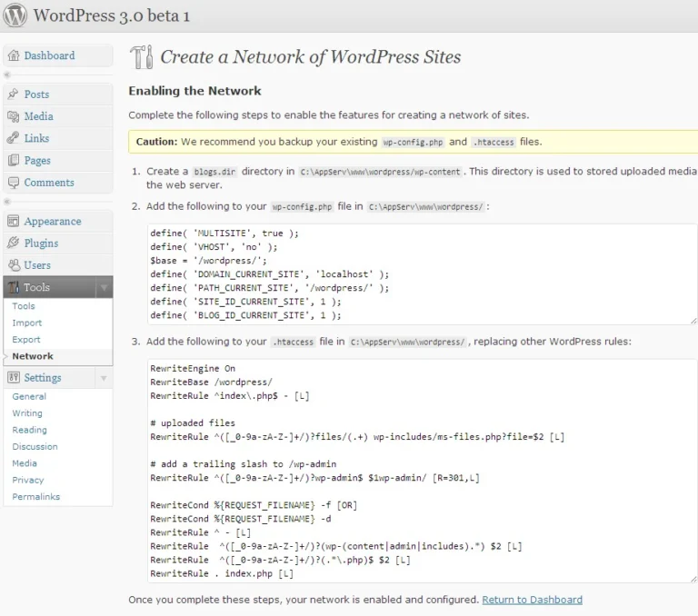Click the 'RewriteBase /wordpress/' line
698x616 pixels.
click(x=211, y=383)
